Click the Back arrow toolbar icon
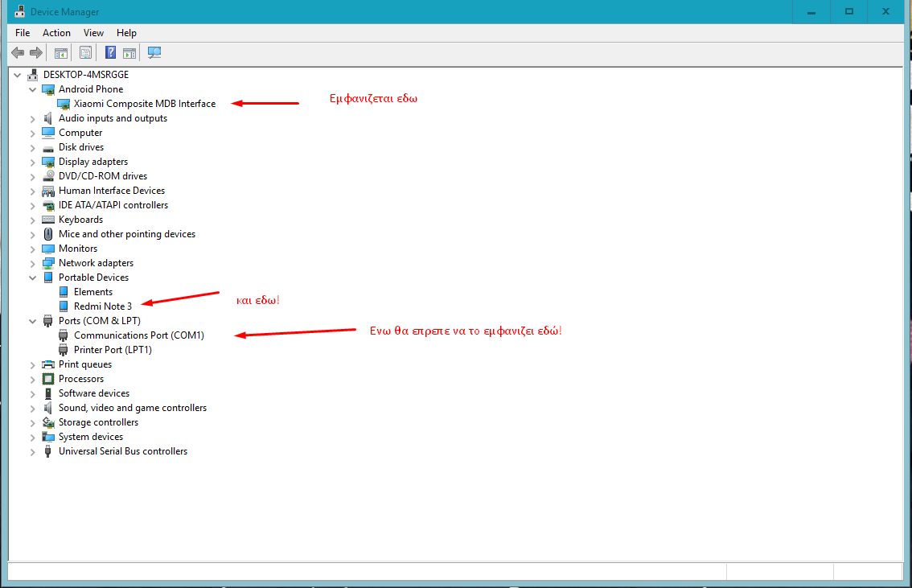912x588 pixels. [18, 53]
